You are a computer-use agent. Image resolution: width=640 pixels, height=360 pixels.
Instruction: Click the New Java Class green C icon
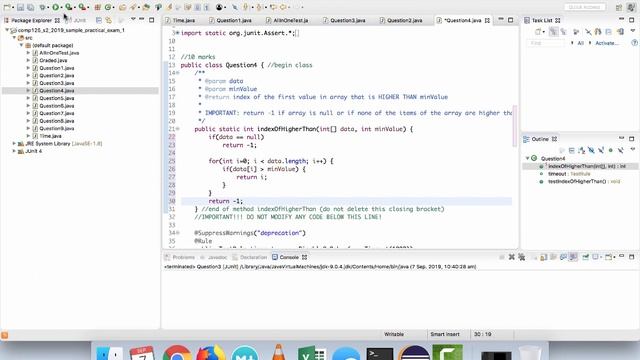[x=108, y=7]
